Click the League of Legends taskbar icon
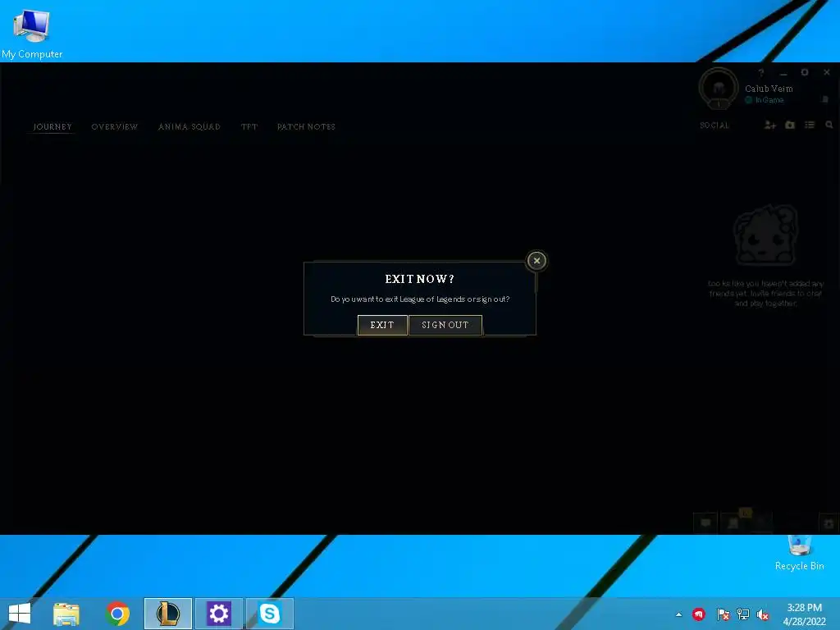Viewport: 840px width, 630px height. (x=167, y=614)
